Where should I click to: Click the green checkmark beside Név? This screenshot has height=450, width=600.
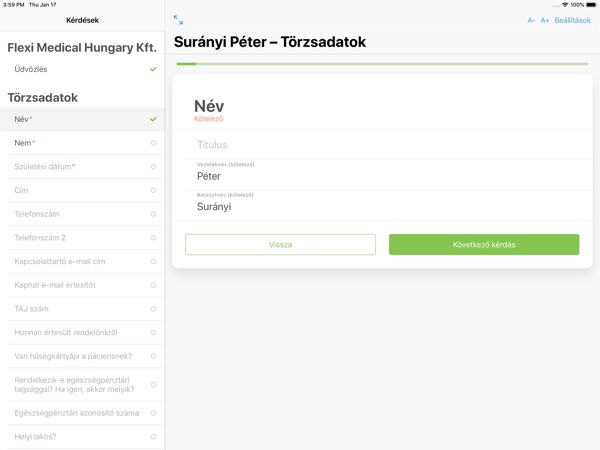[153, 119]
